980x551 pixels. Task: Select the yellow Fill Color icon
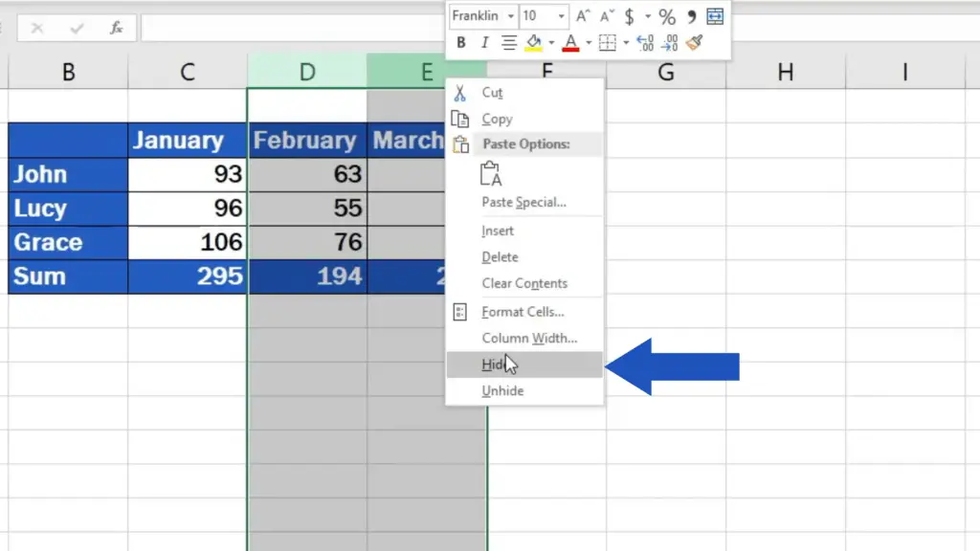[532, 43]
